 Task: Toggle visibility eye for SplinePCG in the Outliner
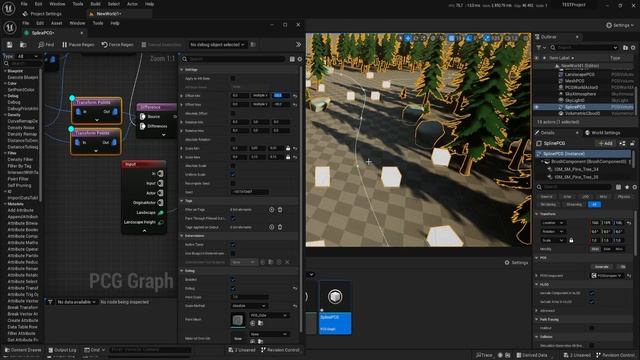pyautogui.click(x=537, y=107)
